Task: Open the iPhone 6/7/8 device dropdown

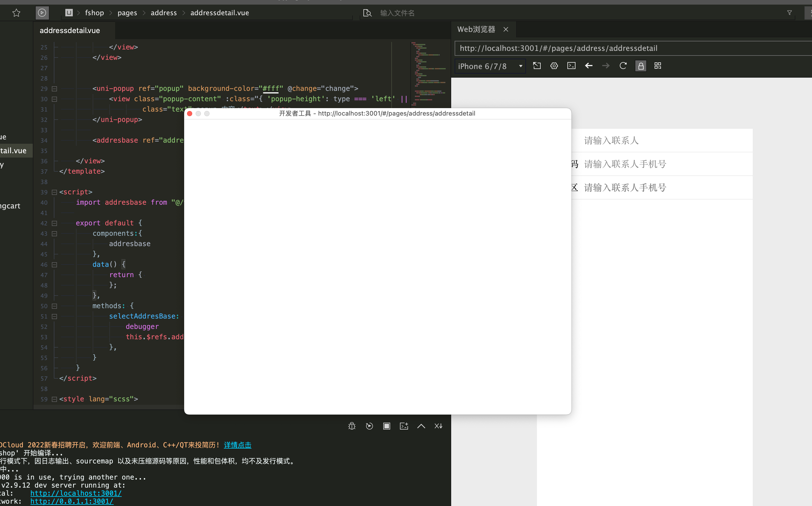Action: click(x=490, y=66)
